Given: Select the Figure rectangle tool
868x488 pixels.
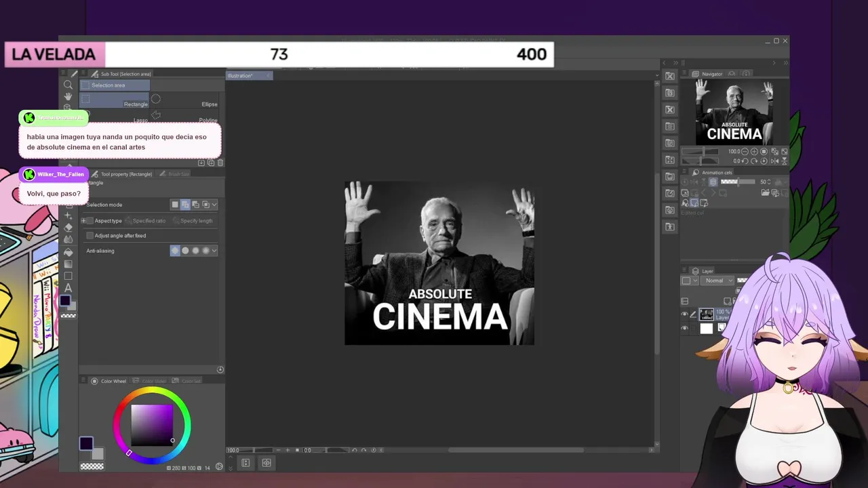Looking at the screenshot, I should tap(68, 276).
